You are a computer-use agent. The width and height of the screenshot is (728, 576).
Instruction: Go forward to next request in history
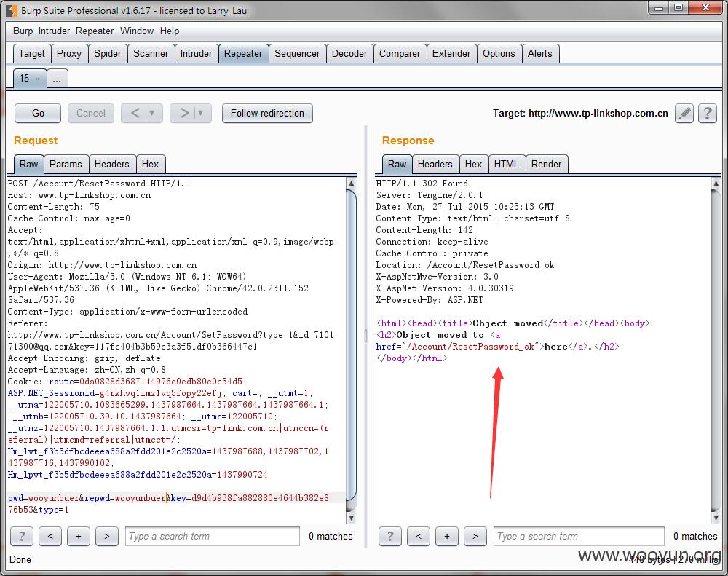pos(184,114)
